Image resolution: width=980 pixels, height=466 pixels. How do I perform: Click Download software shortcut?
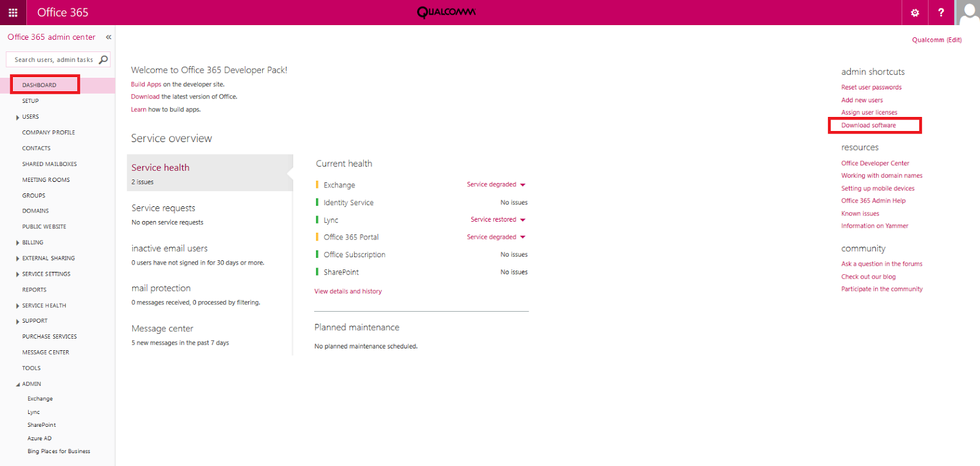pos(869,126)
